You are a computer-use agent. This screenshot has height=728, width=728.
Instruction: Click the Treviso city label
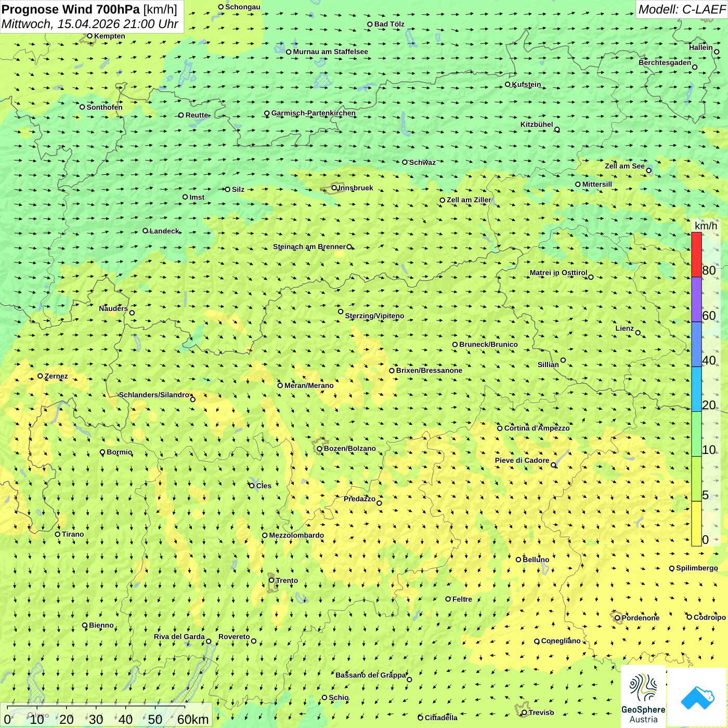541,712
